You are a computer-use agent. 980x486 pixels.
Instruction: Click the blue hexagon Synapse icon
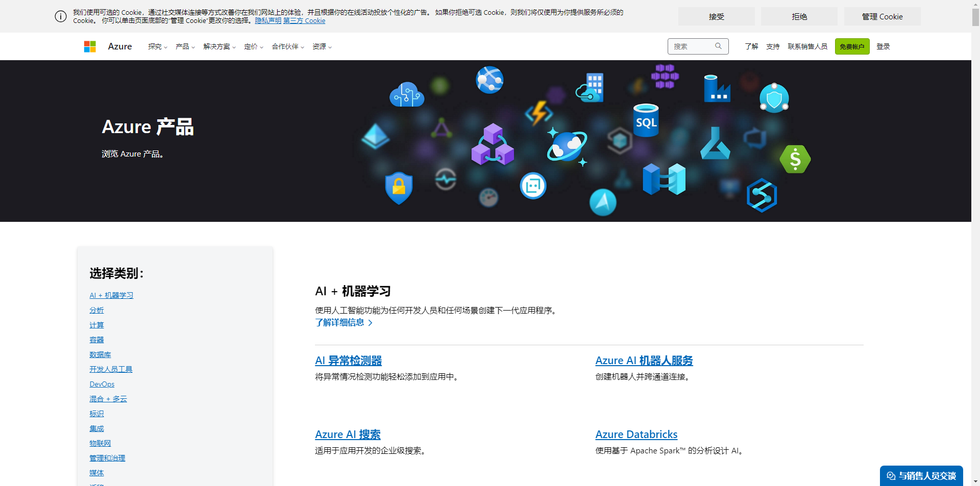pos(762,195)
